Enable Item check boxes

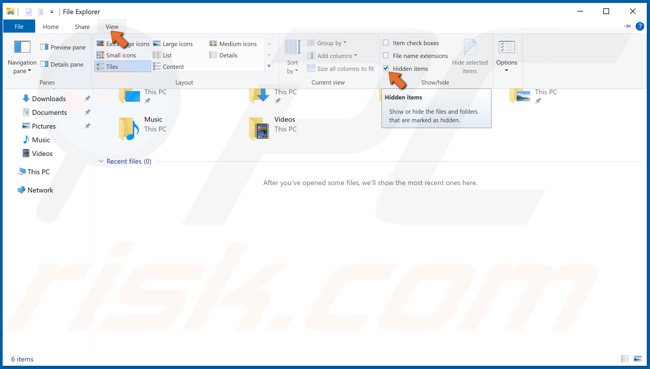click(x=386, y=42)
